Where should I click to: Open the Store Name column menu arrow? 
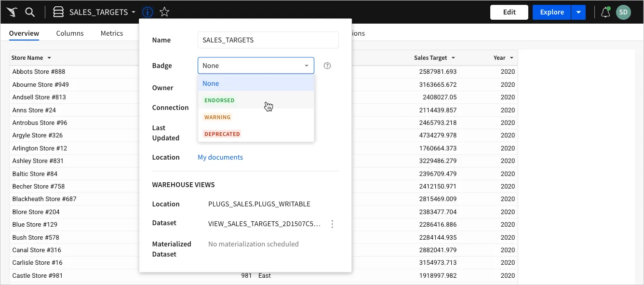point(49,58)
